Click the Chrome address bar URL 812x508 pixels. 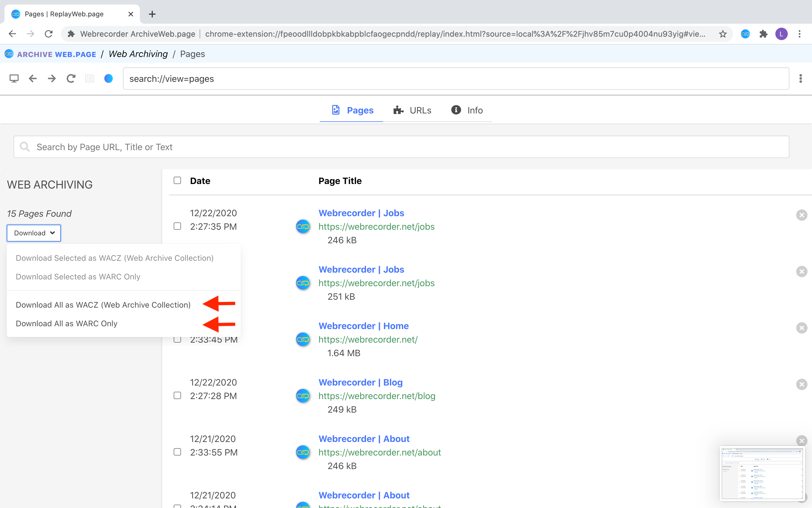coord(455,34)
